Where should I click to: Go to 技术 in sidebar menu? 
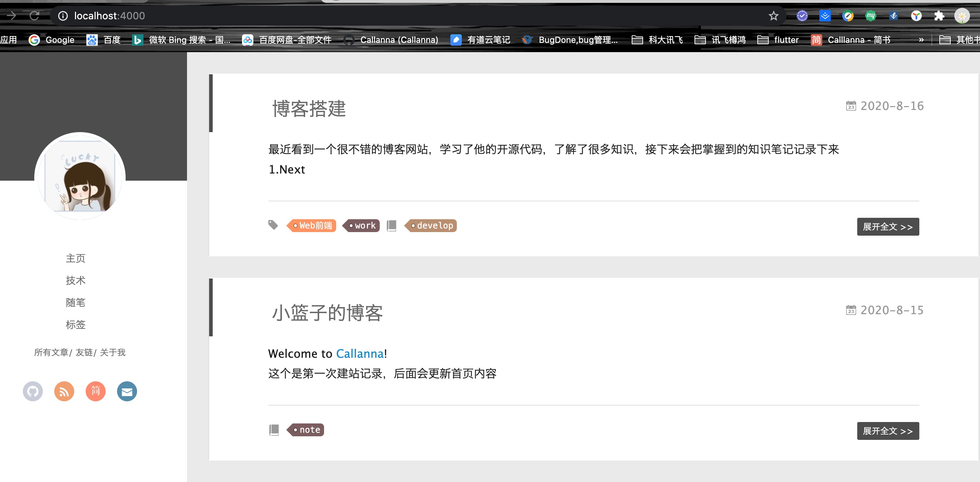click(75, 280)
